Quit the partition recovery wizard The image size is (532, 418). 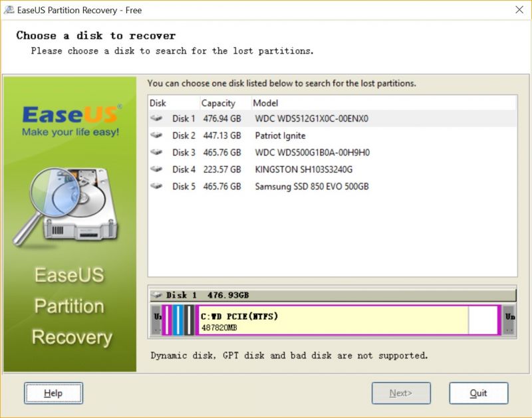(478, 393)
